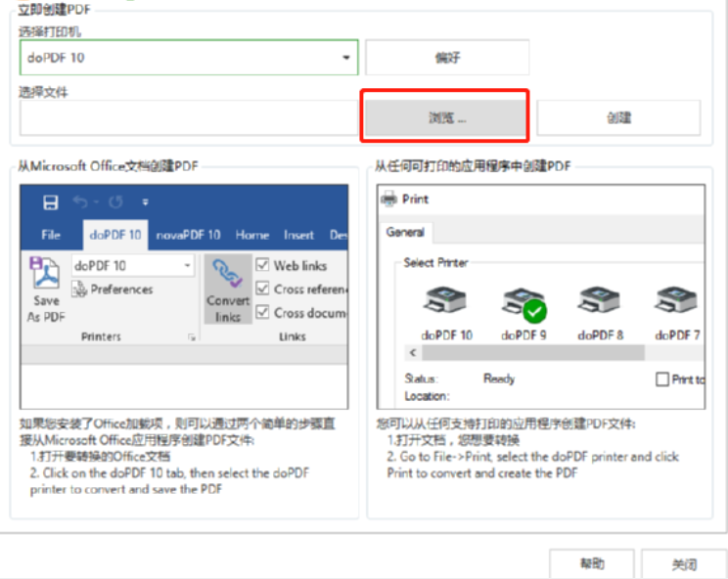
Task: Click the 浏览 browse button
Action: click(x=445, y=117)
